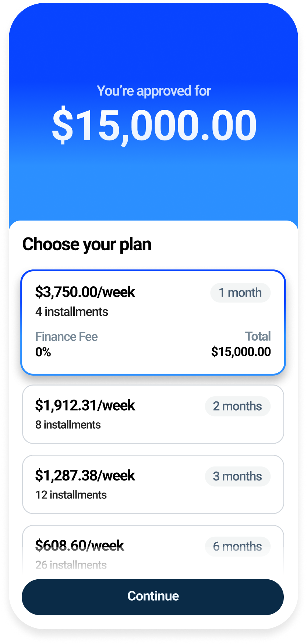Click the "1 month" duration badge
307x644 pixels.
[240, 293]
